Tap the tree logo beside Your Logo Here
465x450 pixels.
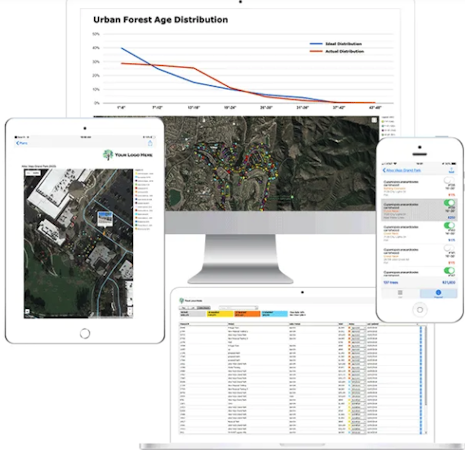click(x=108, y=155)
